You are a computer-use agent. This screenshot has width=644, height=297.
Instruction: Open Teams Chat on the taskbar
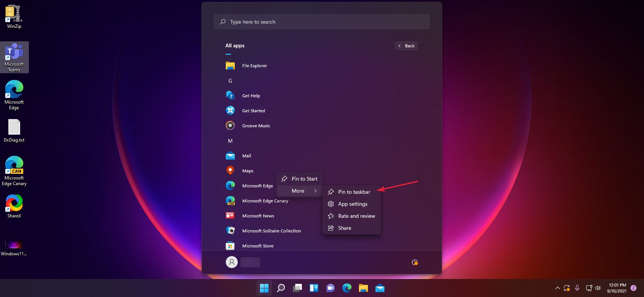pos(330,288)
